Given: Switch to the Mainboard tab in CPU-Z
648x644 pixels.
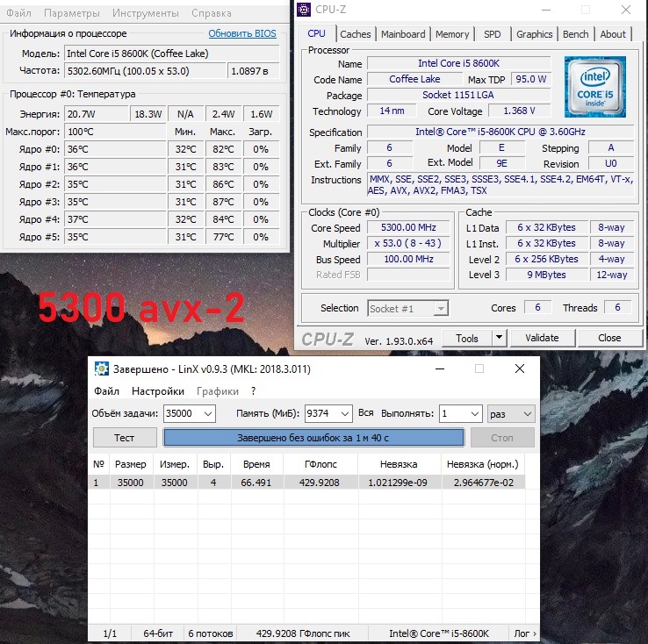Looking at the screenshot, I should pyautogui.click(x=403, y=34).
